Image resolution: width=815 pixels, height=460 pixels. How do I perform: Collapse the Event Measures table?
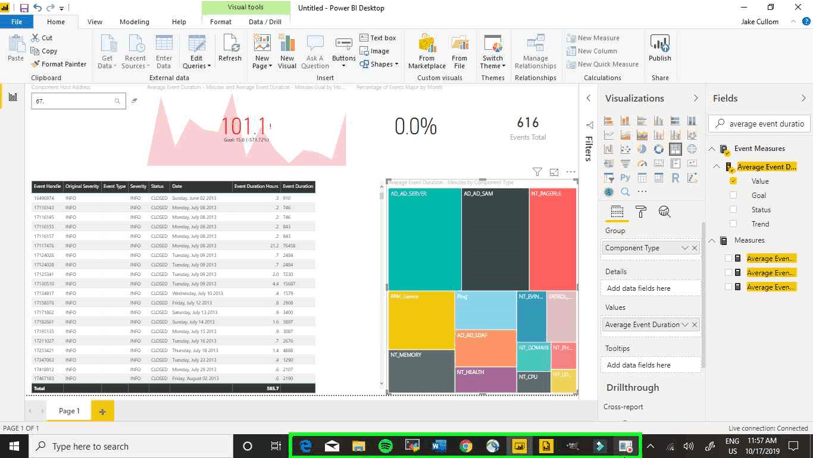tap(712, 149)
